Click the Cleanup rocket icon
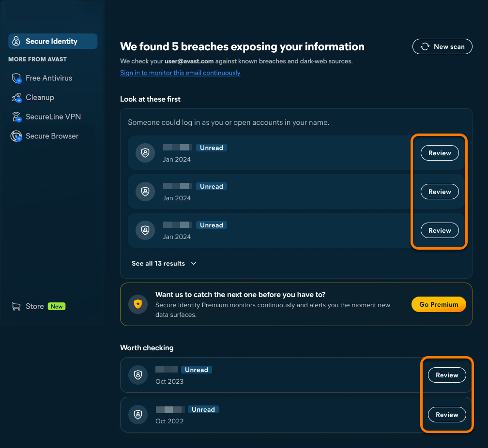The width and height of the screenshot is (488, 448). tap(16, 98)
